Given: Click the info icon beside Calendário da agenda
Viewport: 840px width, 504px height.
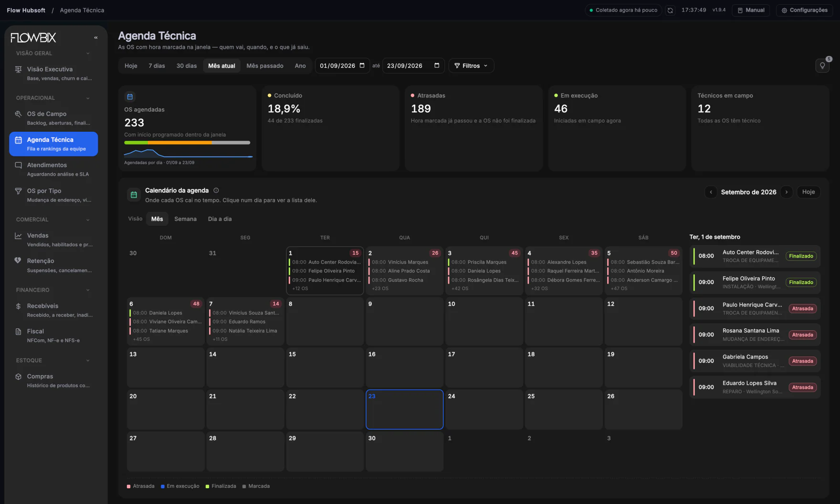Looking at the screenshot, I should [216, 190].
